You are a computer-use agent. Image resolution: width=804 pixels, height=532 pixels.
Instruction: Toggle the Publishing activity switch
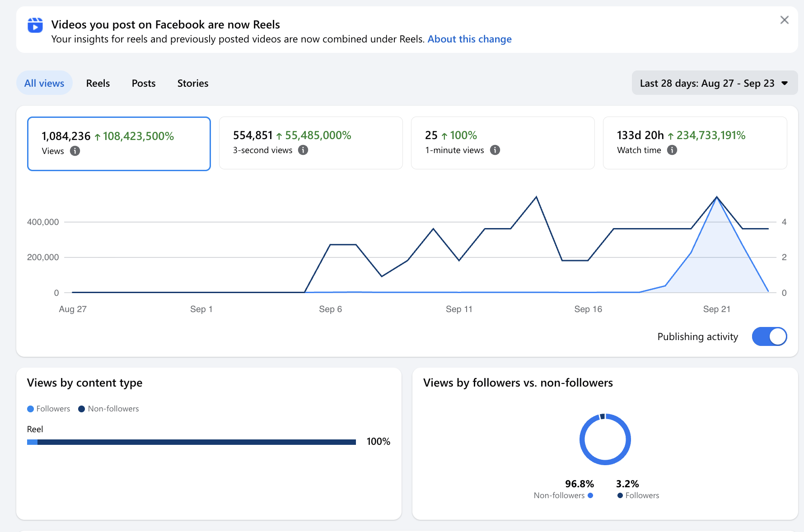pos(769,336)
